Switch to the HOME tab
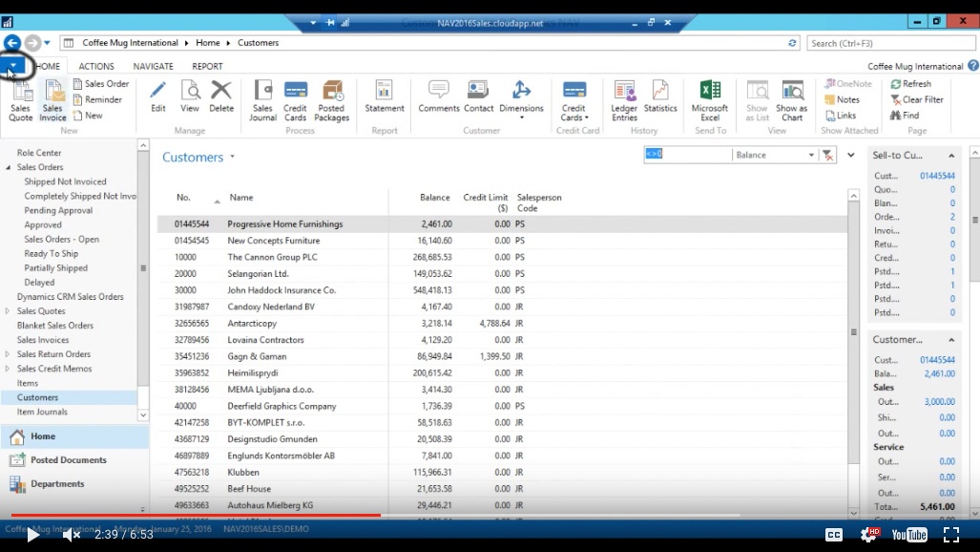Image resolution: width=980 pixels, height=552 pixels. coord(48,66)
